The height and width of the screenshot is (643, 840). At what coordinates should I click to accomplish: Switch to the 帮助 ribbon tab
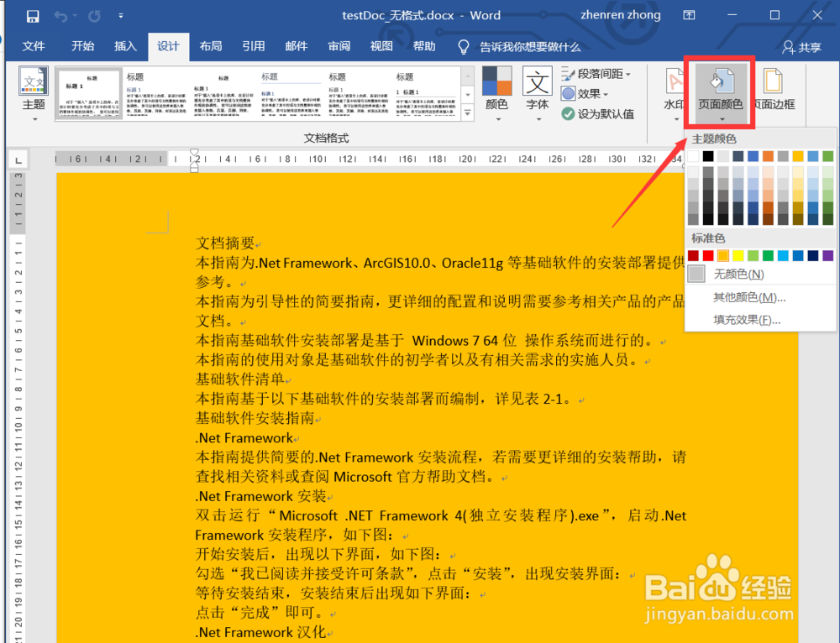(x=424, y=46)
